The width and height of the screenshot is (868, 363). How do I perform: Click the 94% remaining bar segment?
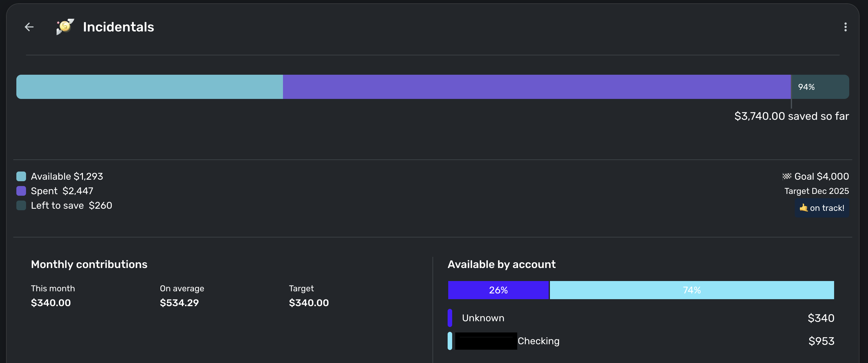point(820,87)
